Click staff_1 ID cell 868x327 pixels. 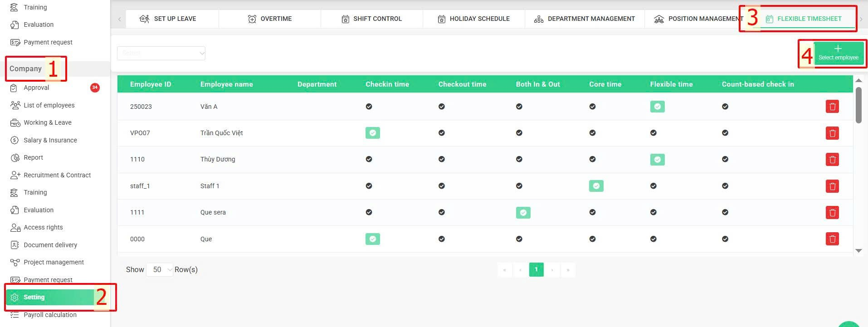pyautogui.click(x=140, y=186)
